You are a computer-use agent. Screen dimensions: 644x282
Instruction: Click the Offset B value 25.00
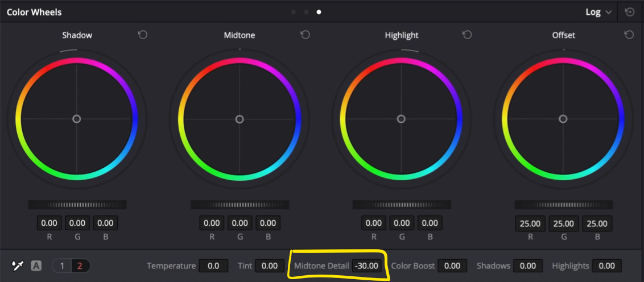click(597, 223)
